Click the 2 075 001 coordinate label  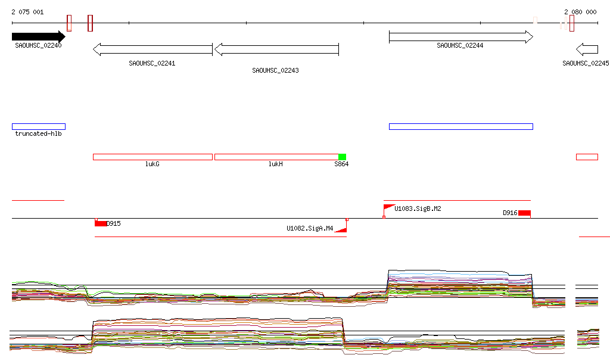pyautogui.click(x=27, y=12)
